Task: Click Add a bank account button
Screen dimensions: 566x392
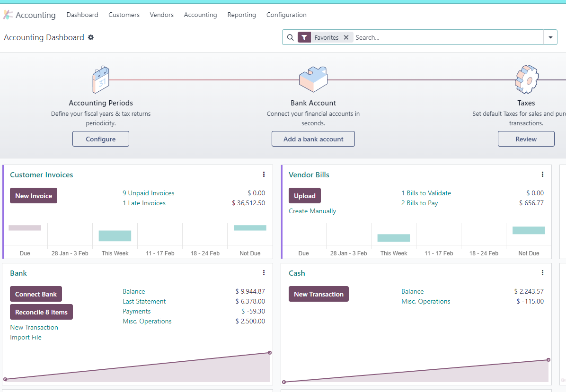Action: tap(313, 139)
